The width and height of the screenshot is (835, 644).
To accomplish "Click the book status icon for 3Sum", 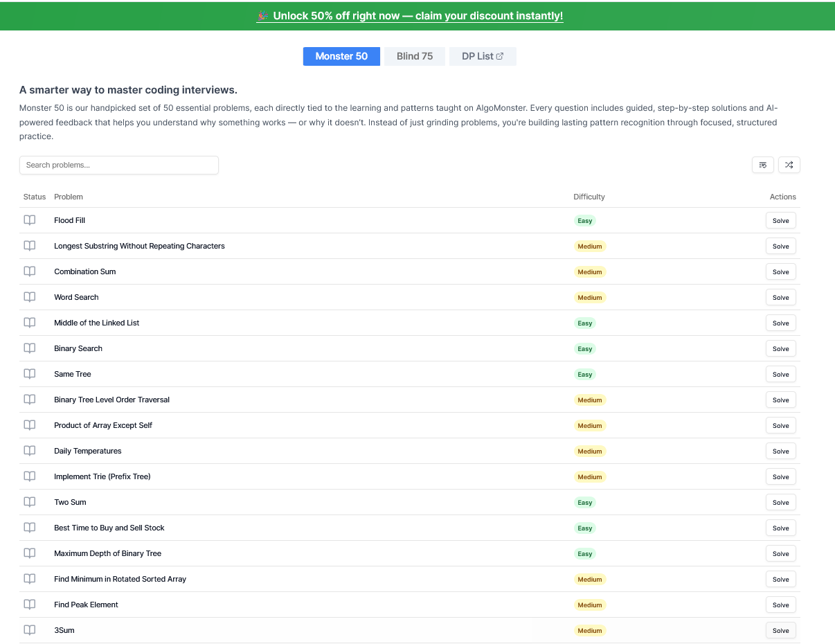I will point(30,630).
